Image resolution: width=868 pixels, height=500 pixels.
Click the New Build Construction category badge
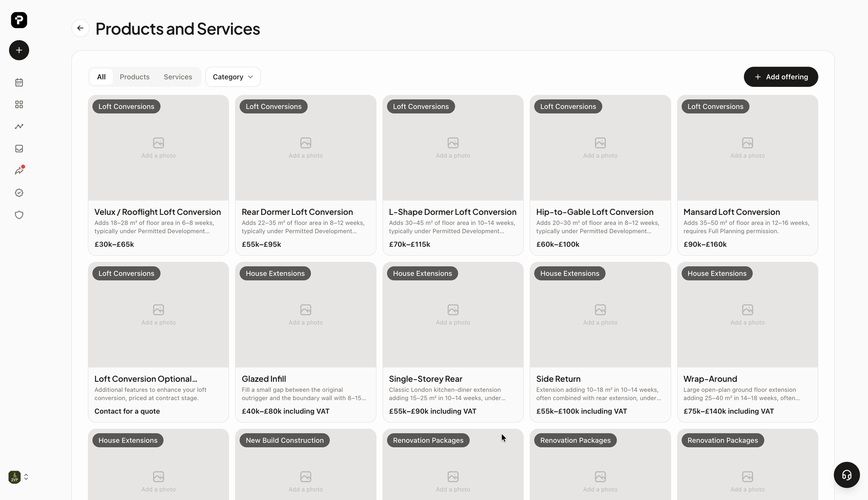click(x=284, y=440)
